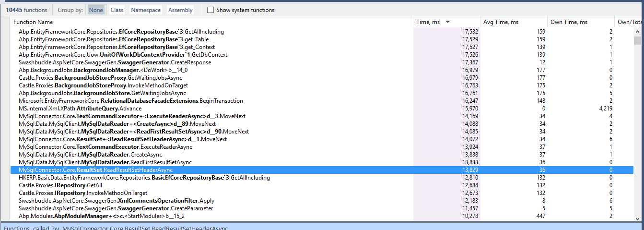This screenshot has width=644, height=230.
Task: Select the BackgroundJobStoreProxy.InvokeMethodOnTarget row
Action: (x=322, y=85)
